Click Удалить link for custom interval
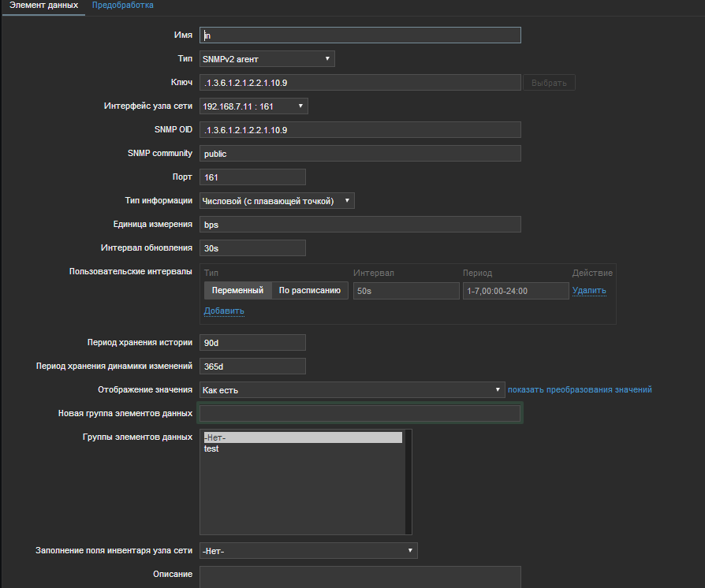Screen dimensions: 705x588 (x=589, y=291)
